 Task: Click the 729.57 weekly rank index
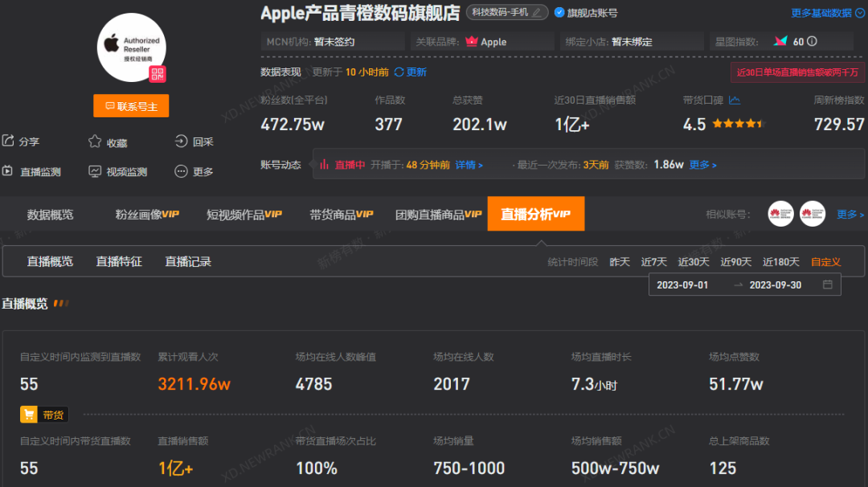pos(838,124)
